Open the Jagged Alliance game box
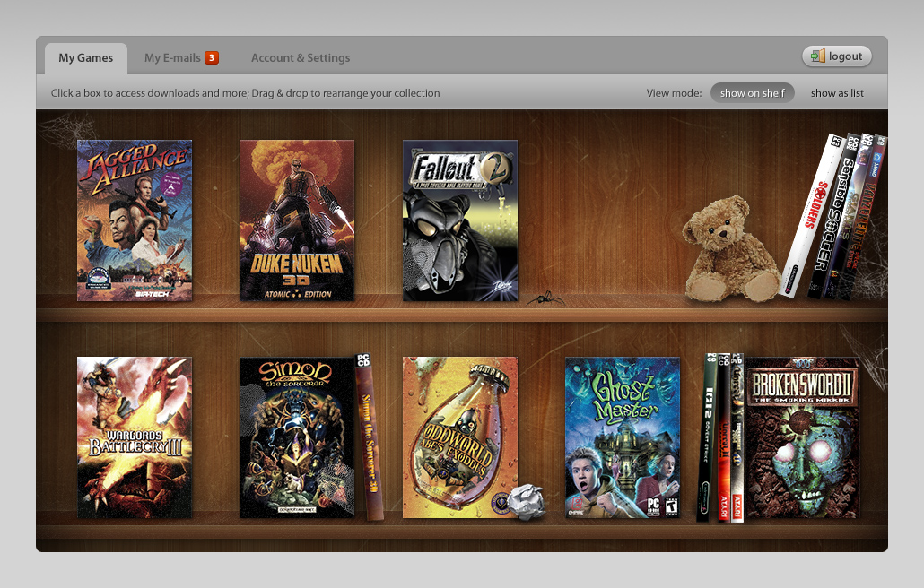The height and width of the screenshot is (588, 924). [135, 220]
